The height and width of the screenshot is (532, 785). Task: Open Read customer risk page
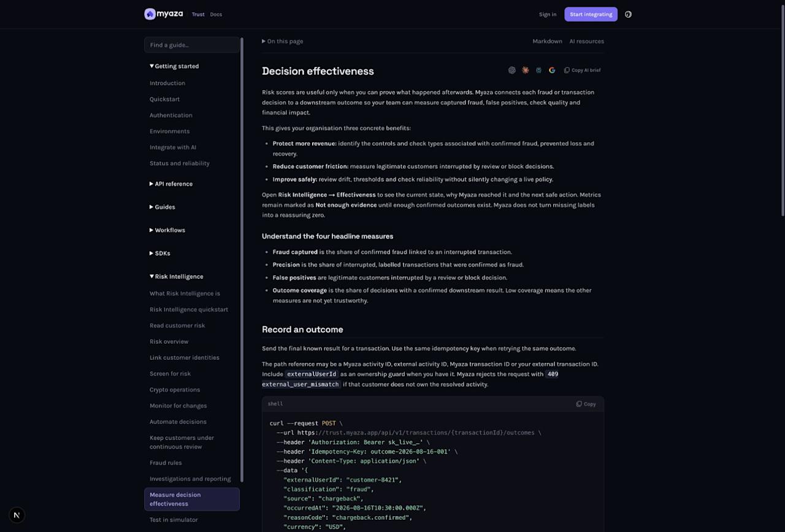pos(177,325)
